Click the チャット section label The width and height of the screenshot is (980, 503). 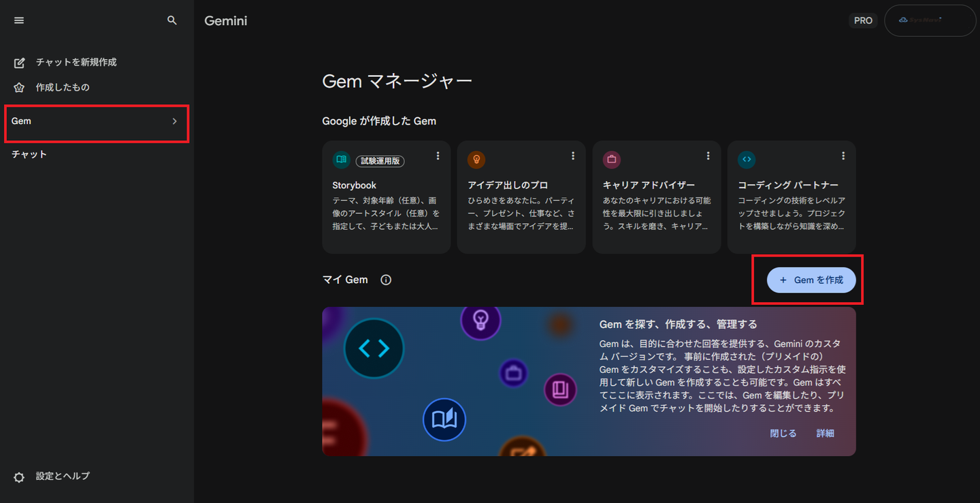pos(29,155)
